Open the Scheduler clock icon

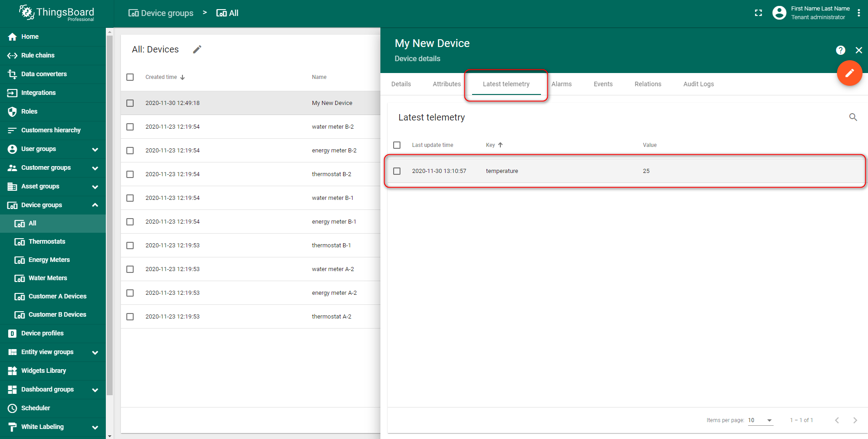(x=12, y=408)
